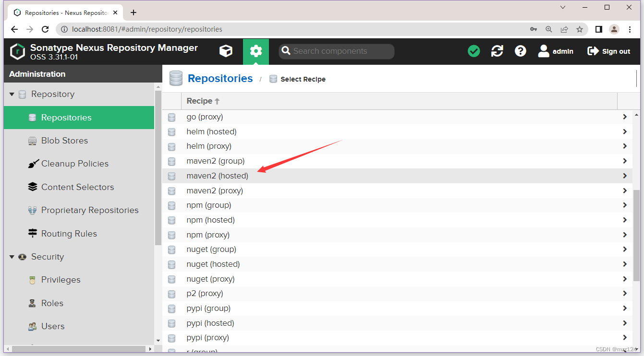Image resolution: width=644 pixels, height=356 pixels.
Task: Click the Privileges medal icon
Action: [33, 280]
